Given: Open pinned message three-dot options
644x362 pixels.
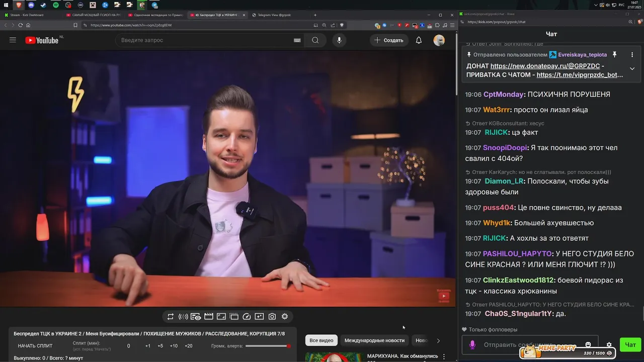Looking at the screenshot, I should 632,54.
